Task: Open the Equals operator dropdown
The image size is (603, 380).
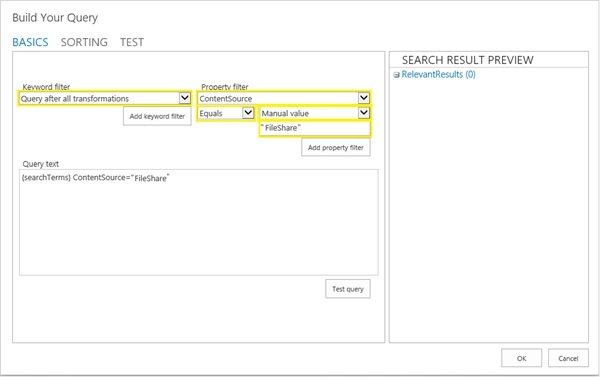Action: [x=225, y=113]
